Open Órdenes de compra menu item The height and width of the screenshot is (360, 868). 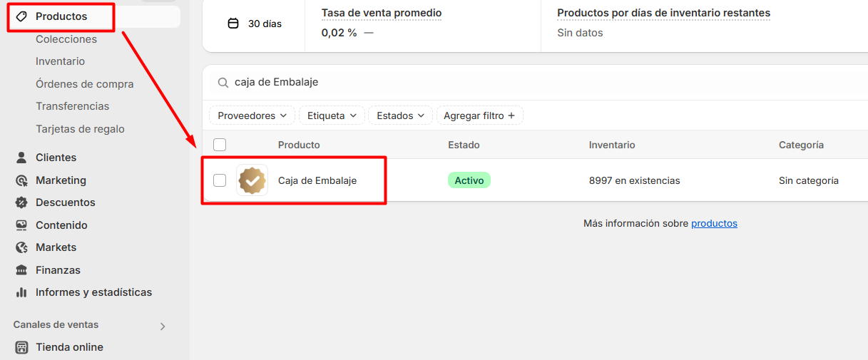point(84,84)
